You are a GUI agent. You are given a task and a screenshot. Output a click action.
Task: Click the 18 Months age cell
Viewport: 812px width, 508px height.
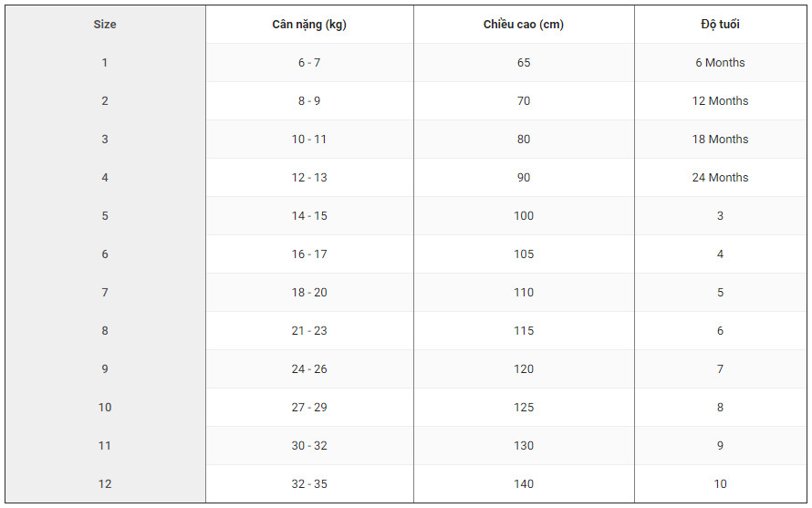(x=720, y=140)
